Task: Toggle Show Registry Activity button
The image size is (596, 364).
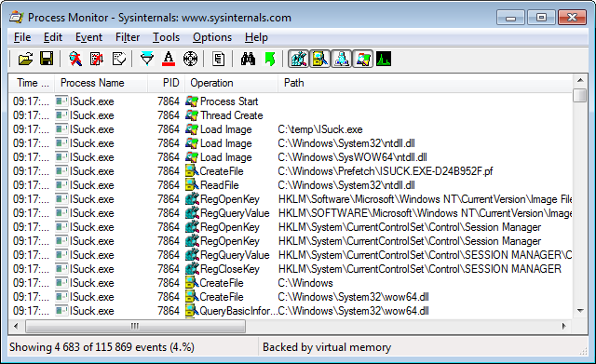Action: pyautogui.click(x=298, y=59)
